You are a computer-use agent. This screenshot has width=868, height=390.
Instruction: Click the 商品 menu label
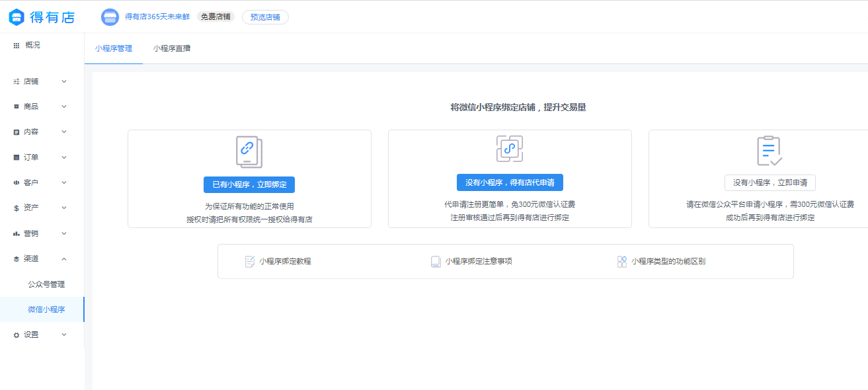pos(31,106)
